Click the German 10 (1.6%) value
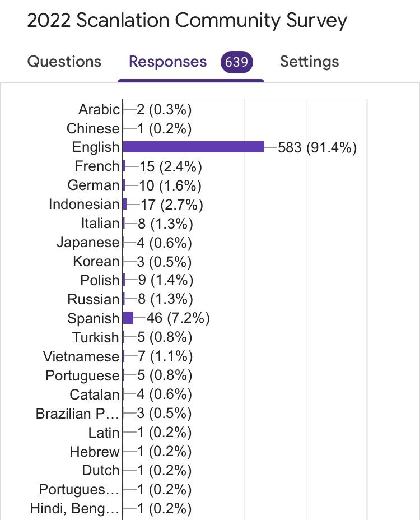Screen dimensions: 420x520 [170, 185]
